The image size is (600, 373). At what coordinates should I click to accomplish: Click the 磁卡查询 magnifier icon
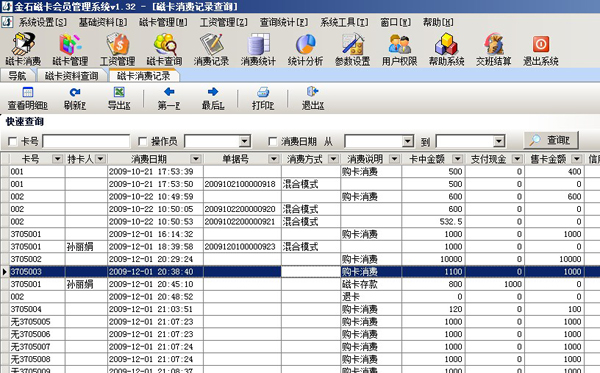click(x=165, y=44)
